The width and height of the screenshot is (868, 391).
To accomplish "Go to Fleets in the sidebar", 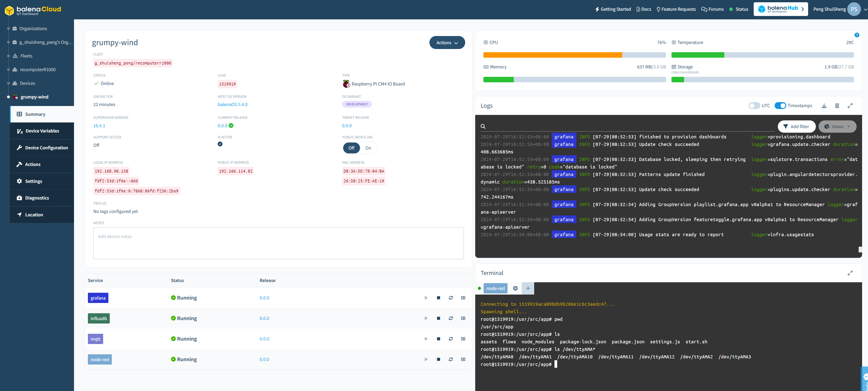I will [26, 56].
